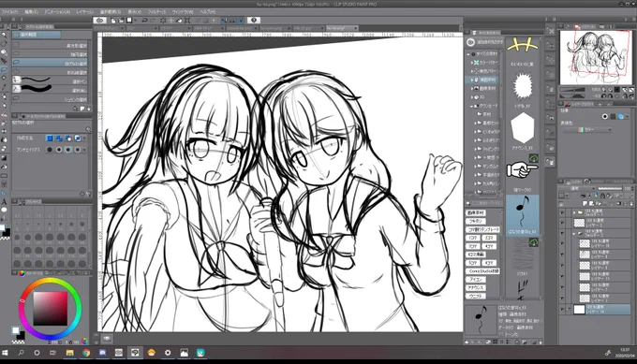Viewport: 637px width, 364px height.
Task: Click the アナウンス tag button
Action: tap(475, 287)
